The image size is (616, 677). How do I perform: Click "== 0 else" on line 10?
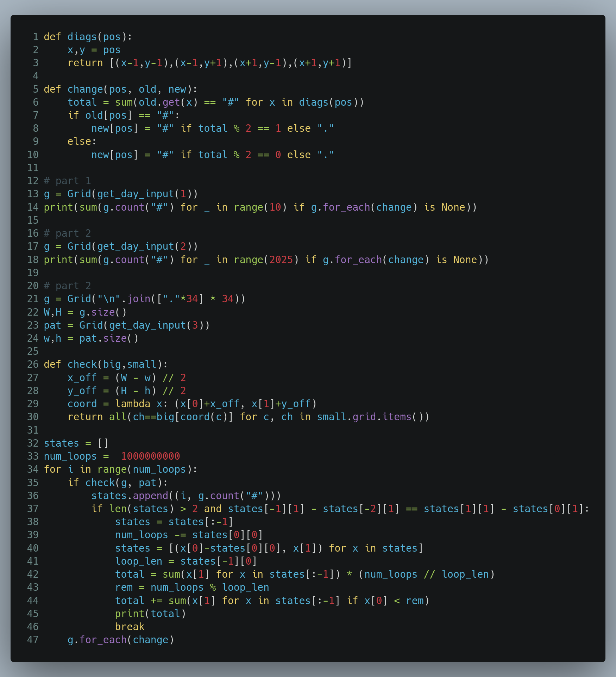(x=284, y=155)
